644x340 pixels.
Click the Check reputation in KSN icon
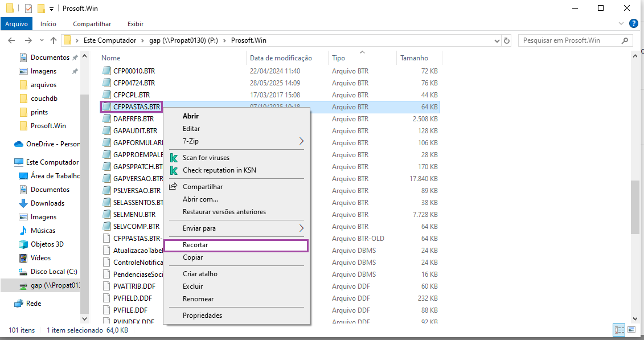(174, 170)
